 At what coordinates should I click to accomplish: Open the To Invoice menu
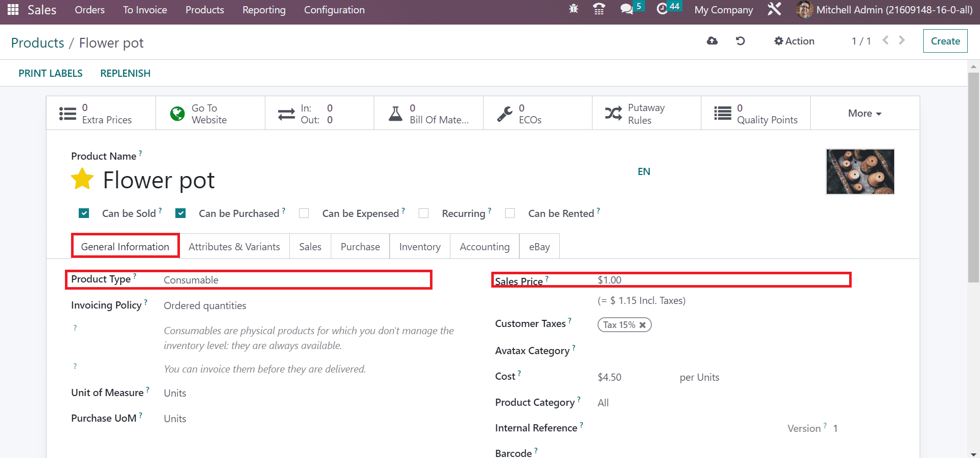pos(145,10)
